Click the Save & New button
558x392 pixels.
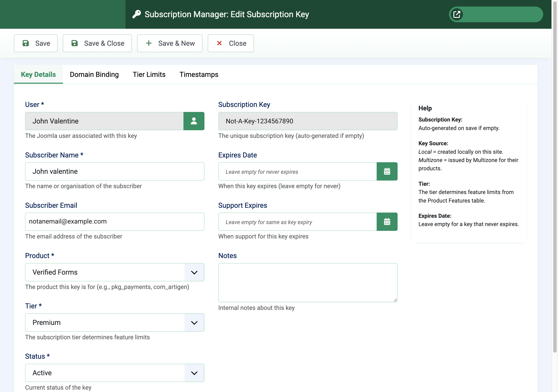click(x=170, y=43)
